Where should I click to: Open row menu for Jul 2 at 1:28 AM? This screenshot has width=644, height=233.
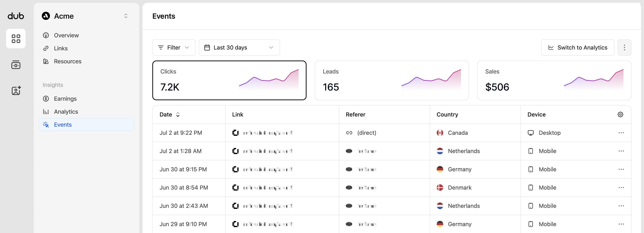[x=621, y=151]
